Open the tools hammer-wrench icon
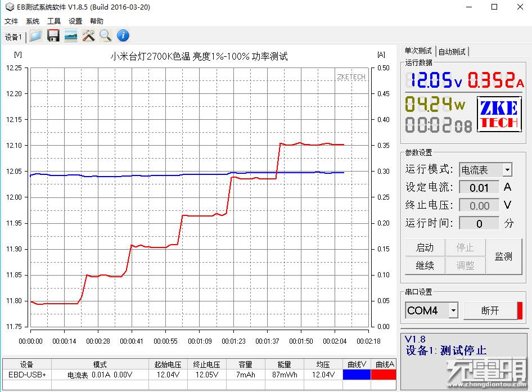This screenshot has height=392, width=532. (x=88, y=35)
